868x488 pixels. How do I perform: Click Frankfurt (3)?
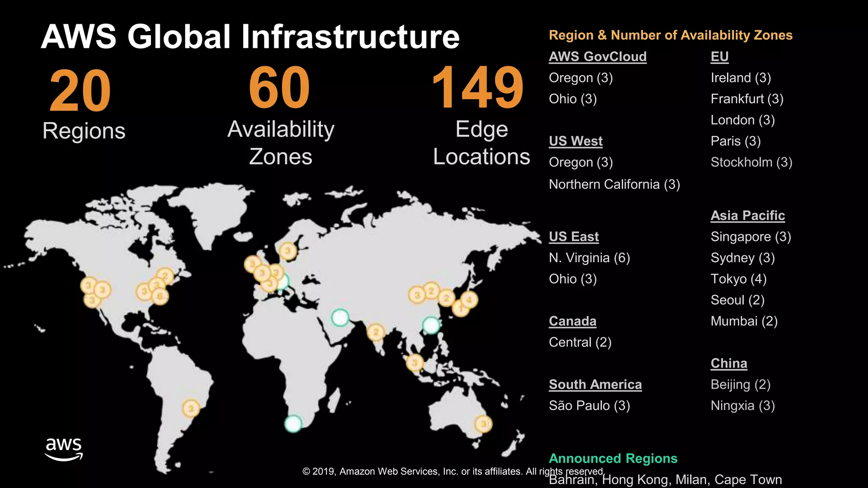(747, 99)
